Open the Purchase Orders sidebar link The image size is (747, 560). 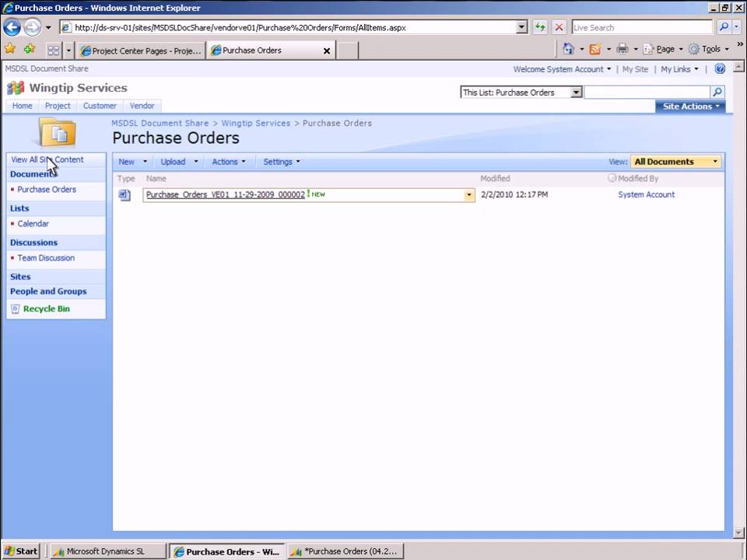[47, 190]
